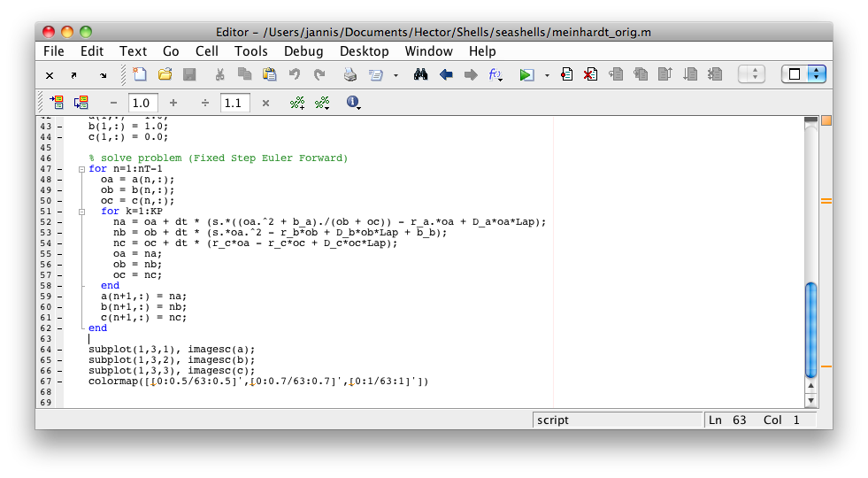Collapse the for n=1:nT-1 loop fold
This screenshot has width=868, height=478.
click(x=81, y=169)
